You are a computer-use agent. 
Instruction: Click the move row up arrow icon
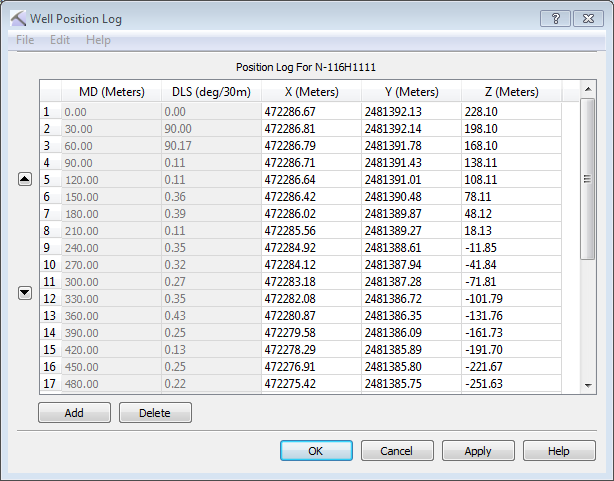(x=25, y=179)
